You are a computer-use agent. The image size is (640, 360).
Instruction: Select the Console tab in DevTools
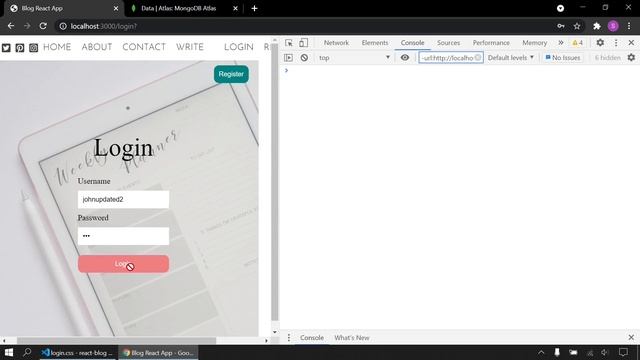coord(412,42)
